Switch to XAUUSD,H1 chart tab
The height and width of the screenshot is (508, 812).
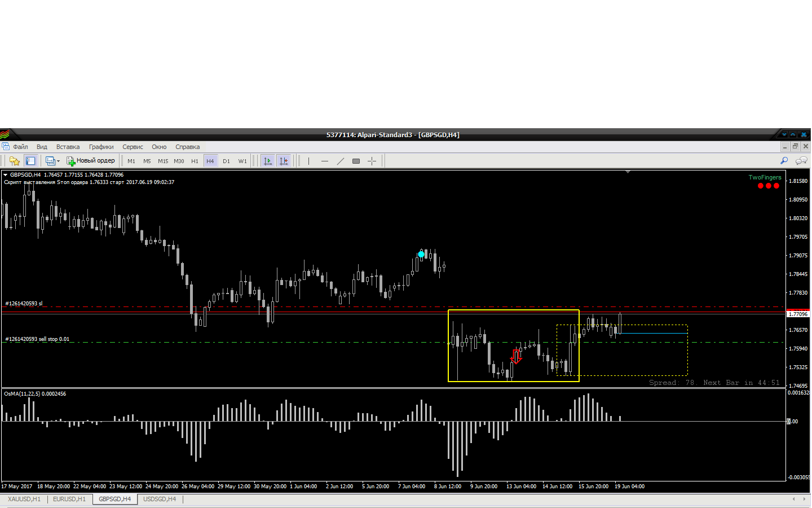pyautogui.click(x=24, y=499)
